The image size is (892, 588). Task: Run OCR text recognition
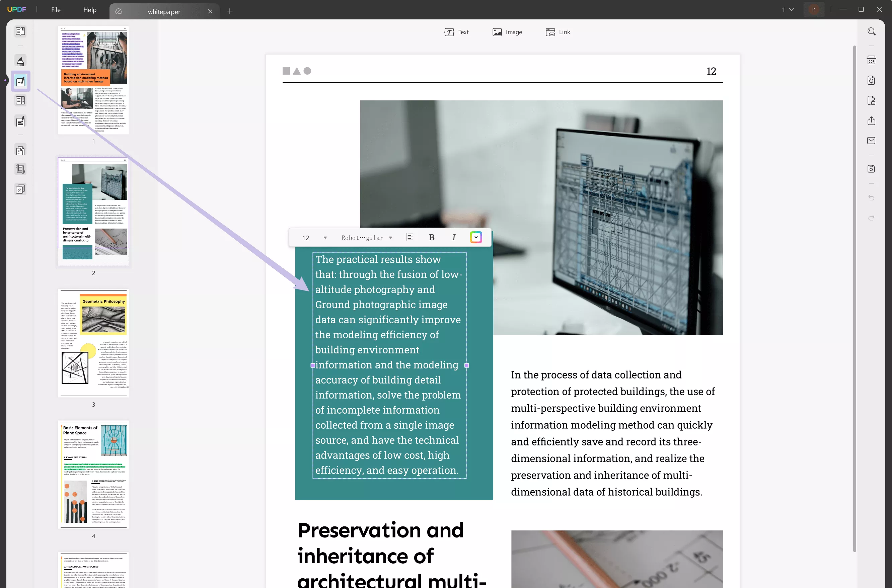[871, 60]
